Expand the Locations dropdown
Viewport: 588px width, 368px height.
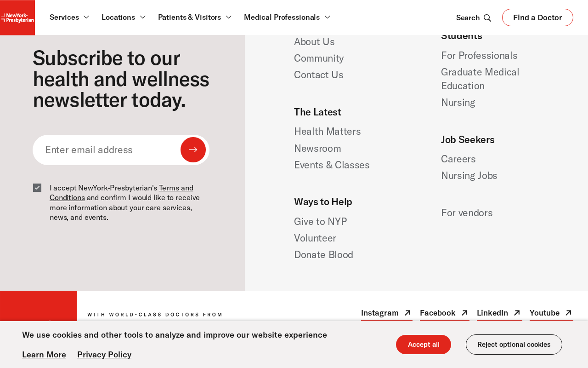pos(124,17)
